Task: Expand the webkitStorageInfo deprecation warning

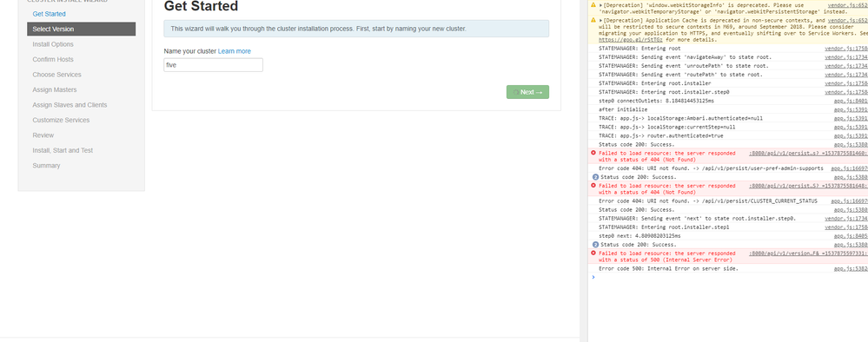Action: 600,5
